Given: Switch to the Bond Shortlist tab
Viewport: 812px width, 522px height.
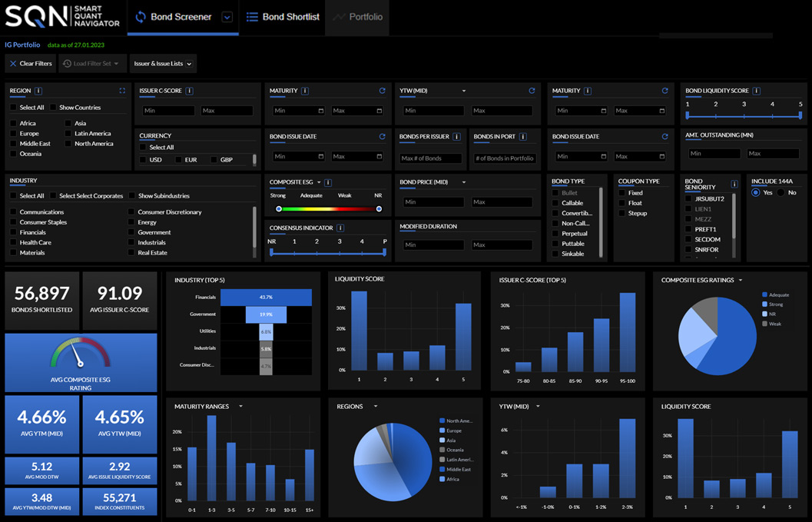Looking at the screenshot, I should 283,17.
